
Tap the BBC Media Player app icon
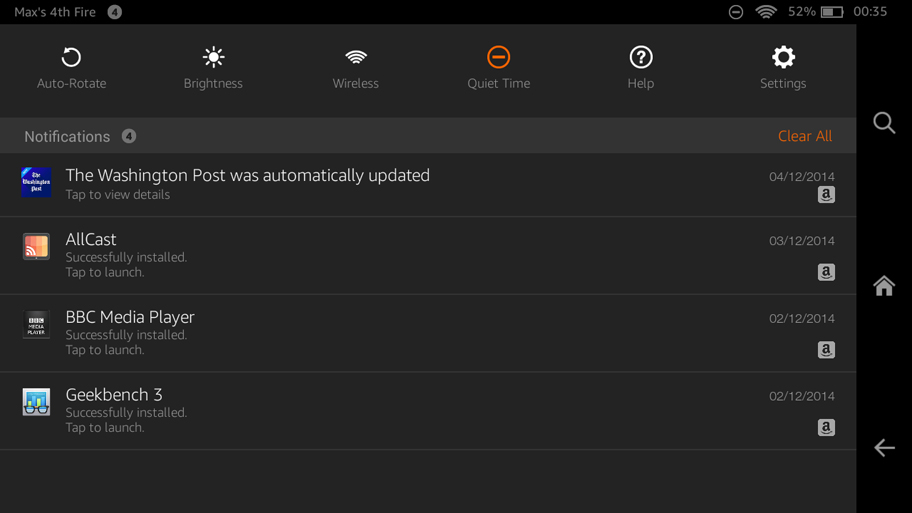pos(36,324)
